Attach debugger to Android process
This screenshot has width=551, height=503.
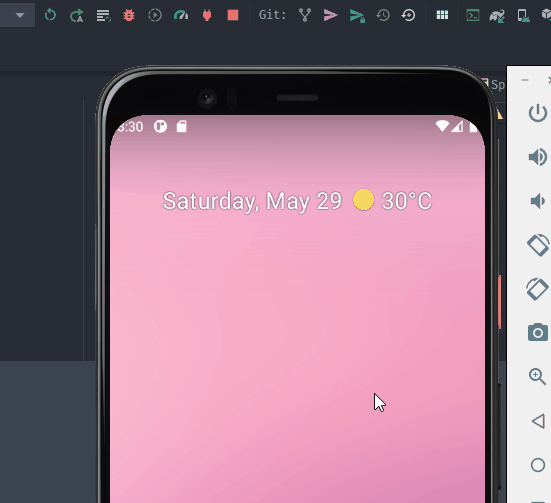click(207, 15)
